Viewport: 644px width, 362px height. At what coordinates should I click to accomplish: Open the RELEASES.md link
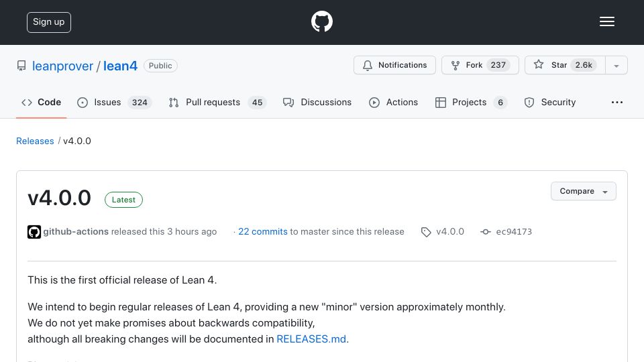coord(311,339)
